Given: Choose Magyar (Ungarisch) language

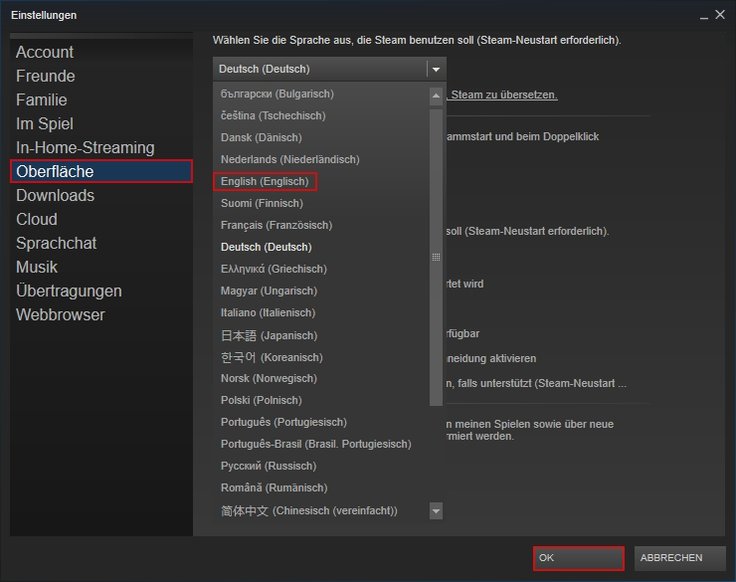Looking at the screenshot, I should tap(321, 291).
